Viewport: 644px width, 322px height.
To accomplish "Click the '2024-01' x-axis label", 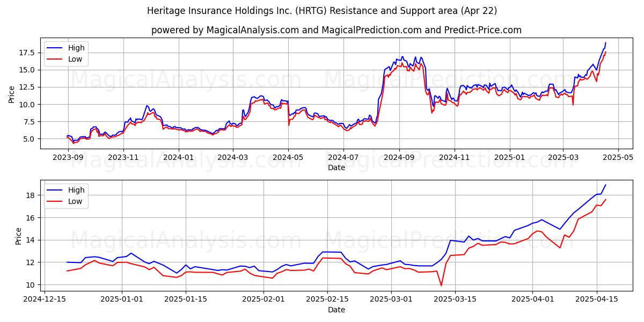I will pos(179,158).
